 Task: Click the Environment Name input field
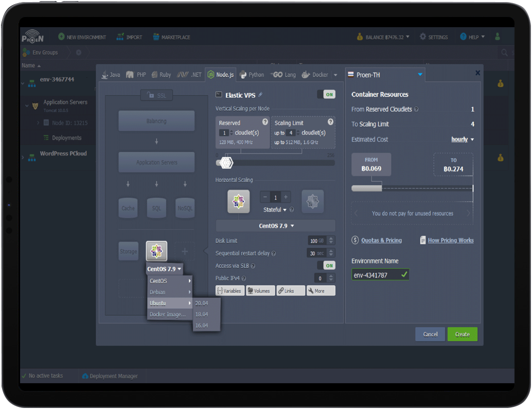(380, 275)
